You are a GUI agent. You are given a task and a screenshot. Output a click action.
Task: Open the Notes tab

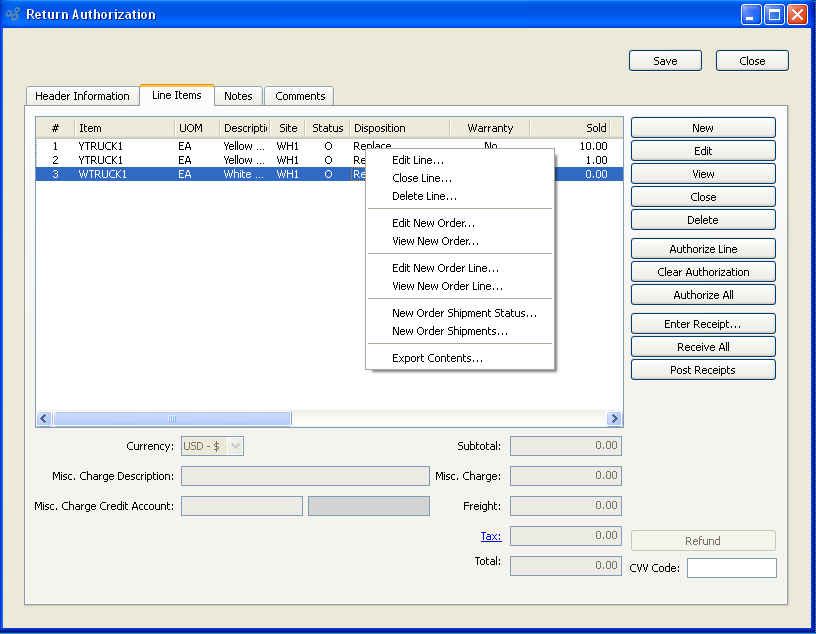point(238,96)
